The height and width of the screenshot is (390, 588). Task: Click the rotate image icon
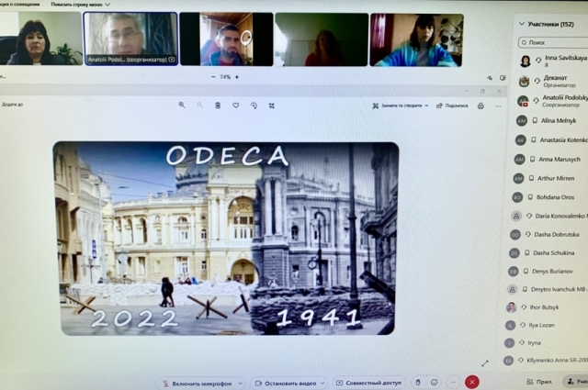[254, 106]
